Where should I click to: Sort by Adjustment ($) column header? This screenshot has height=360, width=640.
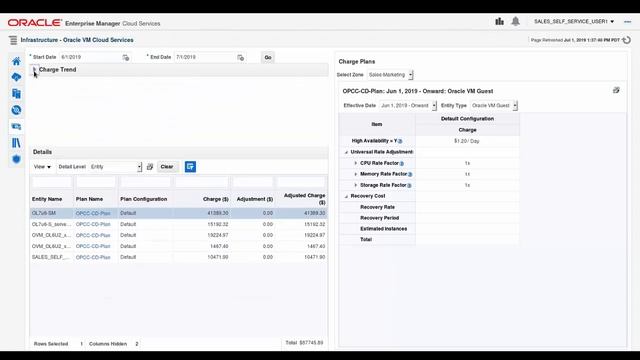click(255, 199)
